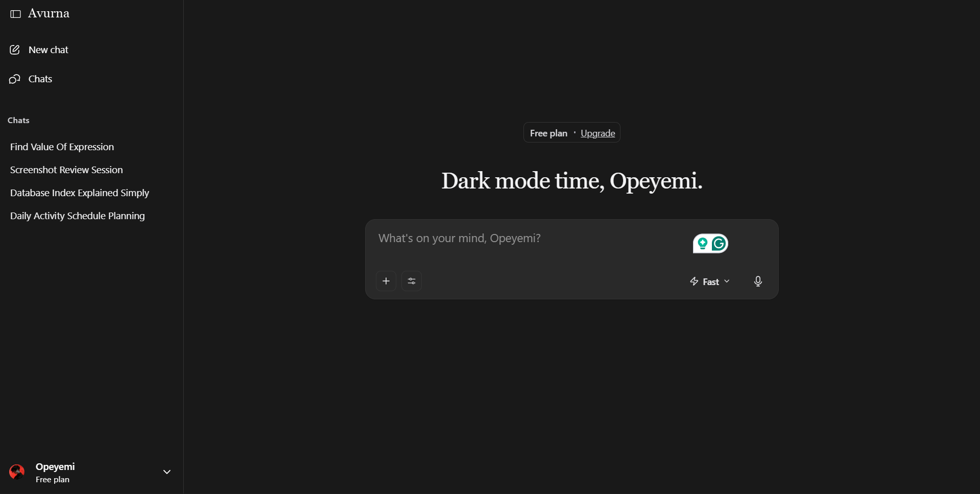Click the Grammarly lightbulb suggestion icon
This screenshot has height=494, width=980.
pos(703,244)
